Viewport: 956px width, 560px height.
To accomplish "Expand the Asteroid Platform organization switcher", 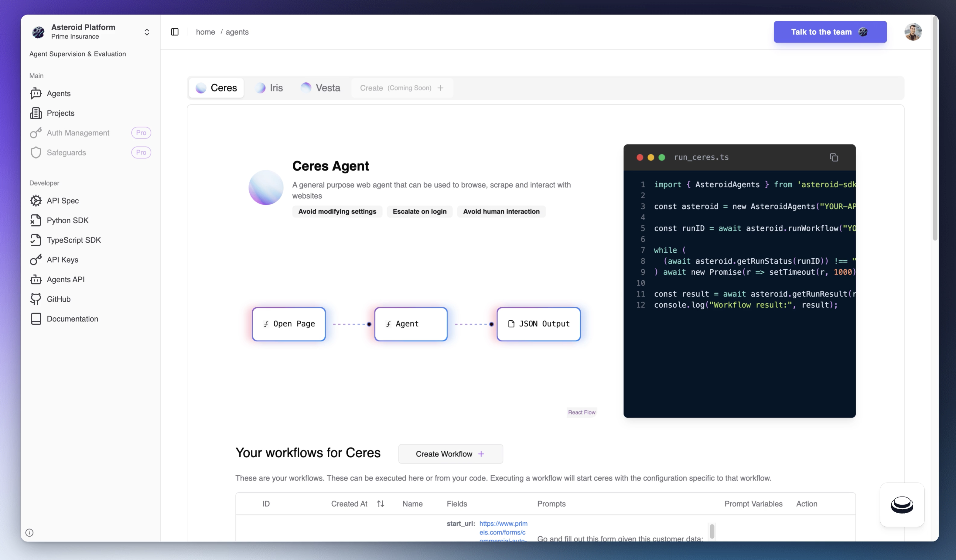I will pos(146,32).
